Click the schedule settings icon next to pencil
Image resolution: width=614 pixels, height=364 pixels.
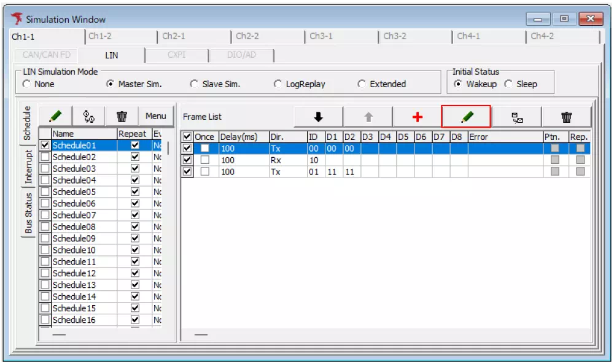pyautogui.click(x=88, y=115)
